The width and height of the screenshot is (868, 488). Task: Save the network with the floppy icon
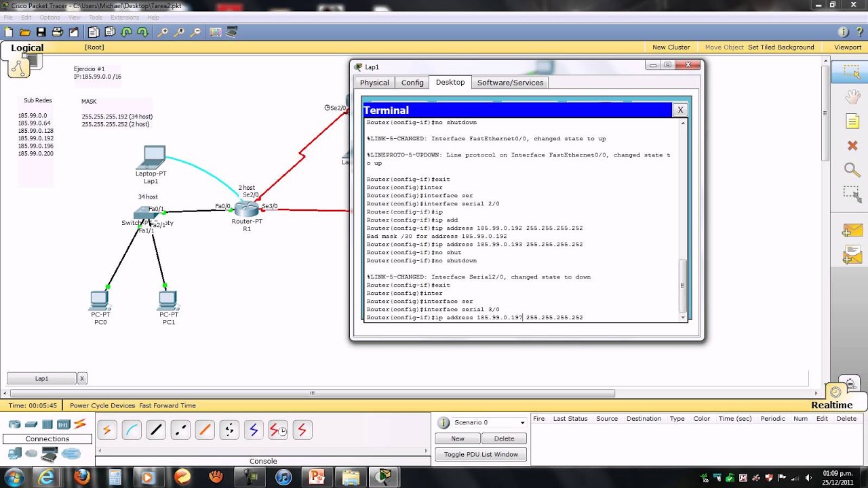(41, 32)
